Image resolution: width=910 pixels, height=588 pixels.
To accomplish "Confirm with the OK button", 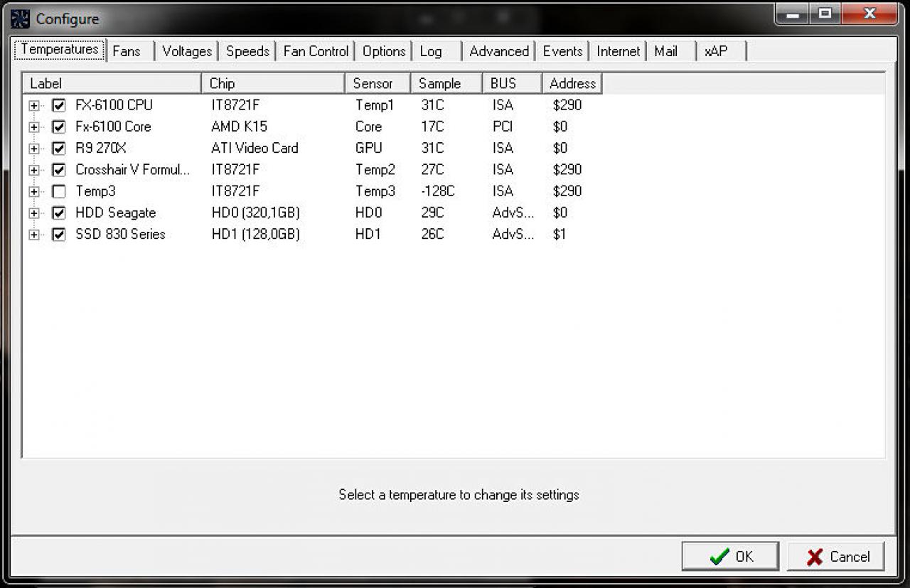I will tap(730, 556).
